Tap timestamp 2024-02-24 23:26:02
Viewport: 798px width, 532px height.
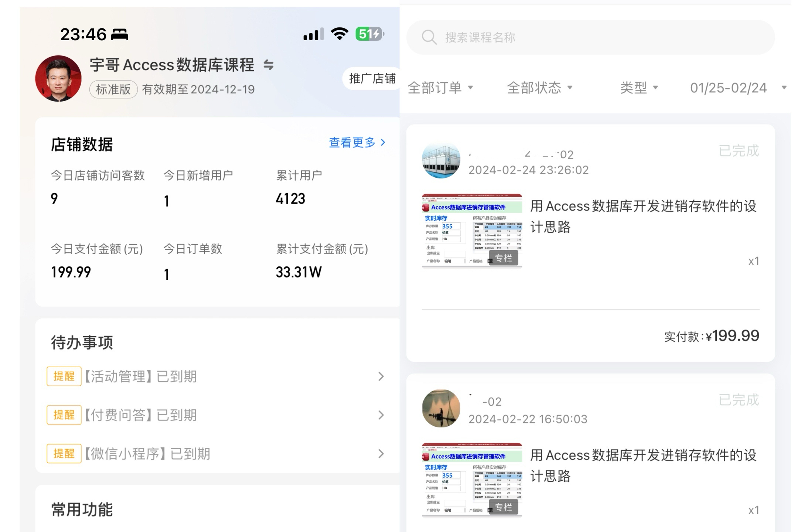528,170
